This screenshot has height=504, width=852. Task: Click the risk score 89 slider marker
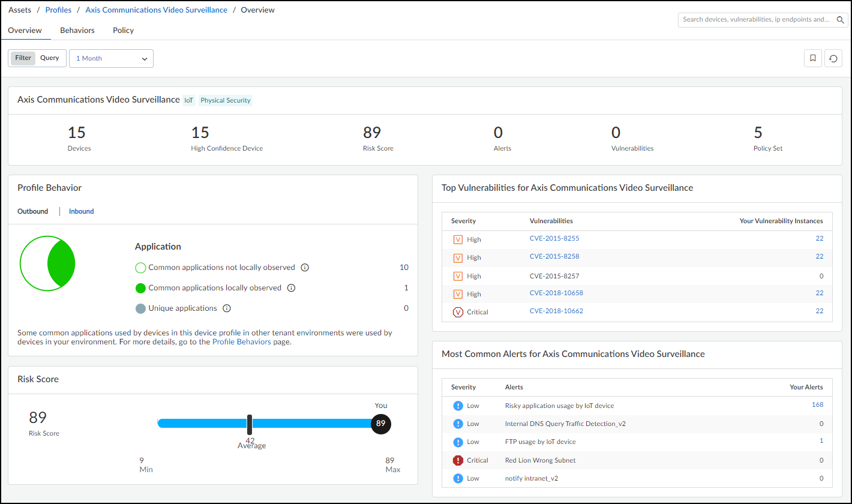tap(381, 424)
